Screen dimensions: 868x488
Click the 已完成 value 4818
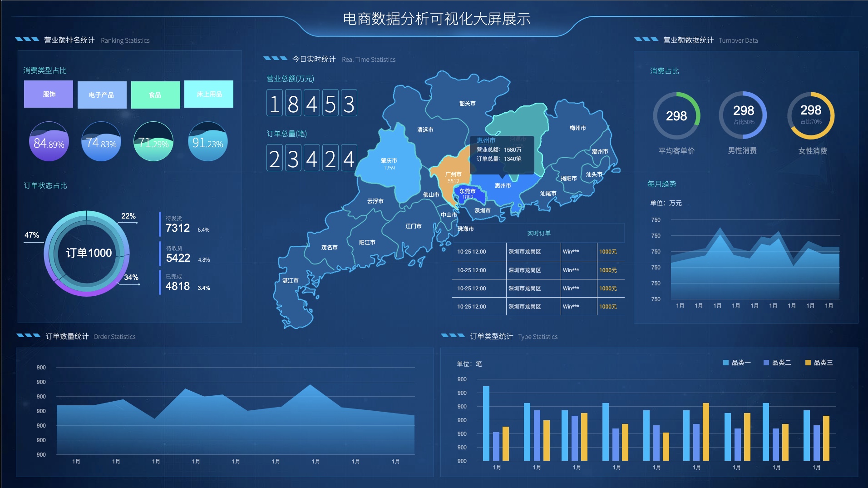178,286
